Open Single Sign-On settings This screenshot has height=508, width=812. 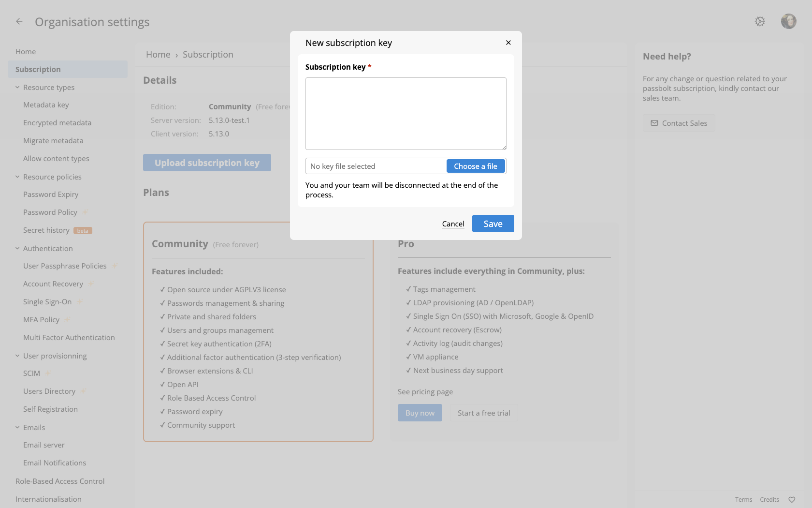coord(47,302)
